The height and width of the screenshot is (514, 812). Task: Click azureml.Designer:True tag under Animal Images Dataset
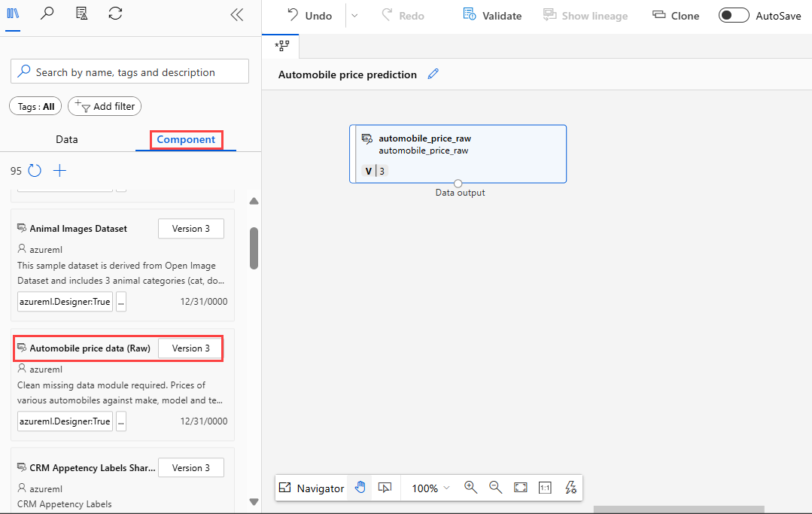pos(65,301)
